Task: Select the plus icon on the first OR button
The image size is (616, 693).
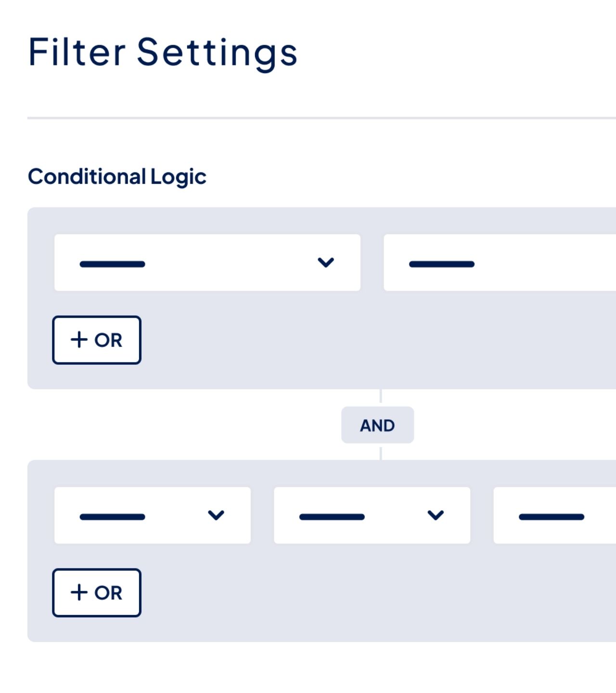Action: point(78,339)
